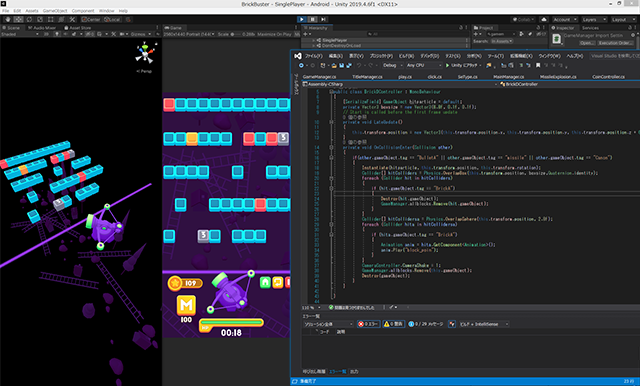Click the Visual Studio navigate back icon
Image resolution: width=640 pixels, height=386 pixels.
[301, 65]
